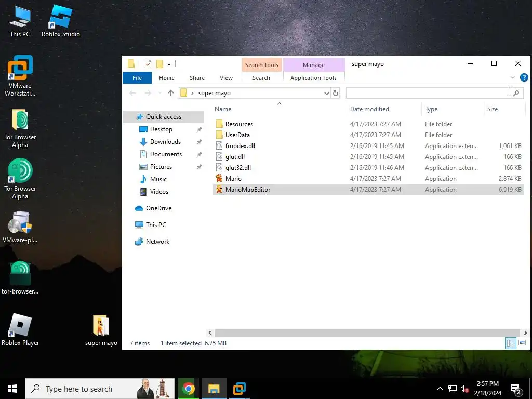Image resolution: width=532 pixels, height=399 pixels.
Task: Click the search magnifier icon
Action: coord(516,93)
